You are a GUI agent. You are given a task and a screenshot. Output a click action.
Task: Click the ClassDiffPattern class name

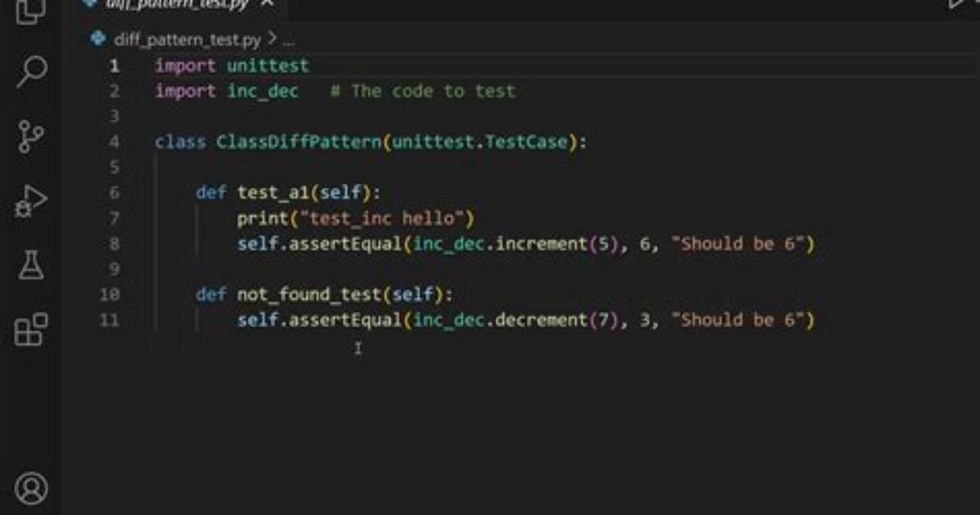[x=299, y=142]
